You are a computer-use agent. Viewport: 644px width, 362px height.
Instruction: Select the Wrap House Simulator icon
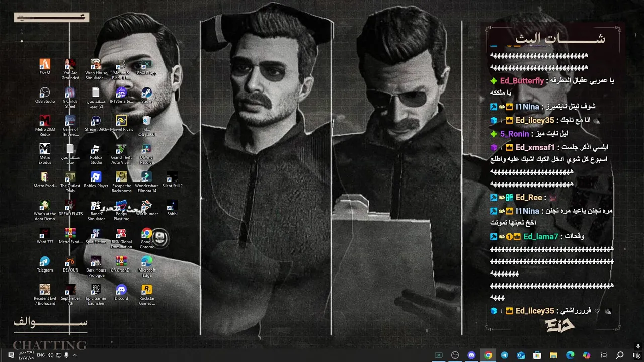96,69
